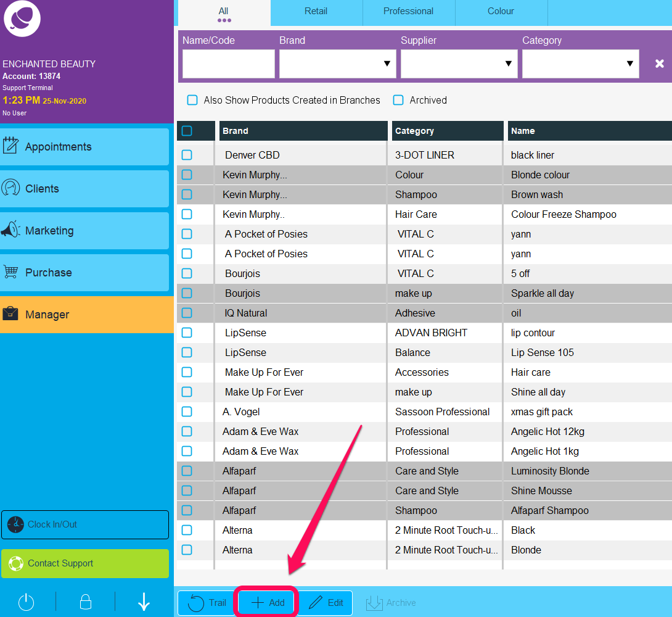Screen dimensions: 672x617
Task: Expand the Category filter dropdown
Action: click(580, 64)
